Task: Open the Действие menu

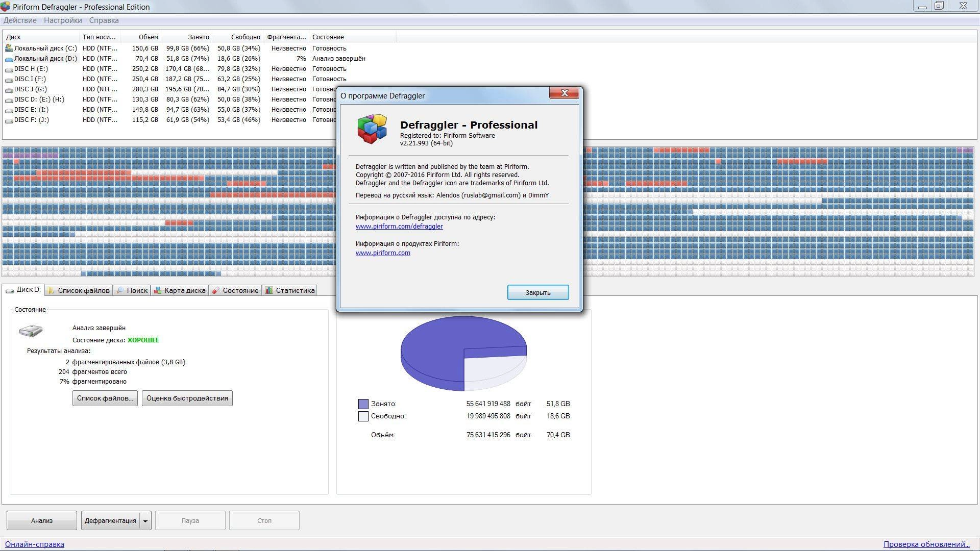Action: (x=20, y=20)
